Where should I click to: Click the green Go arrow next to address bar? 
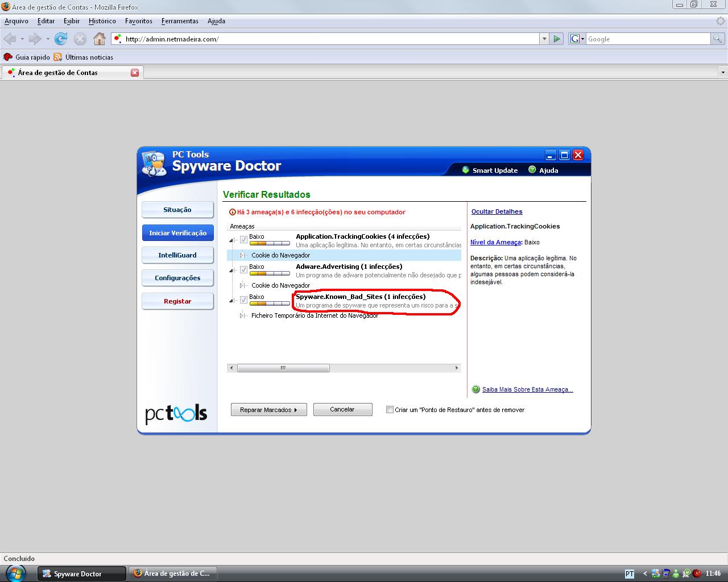557,39
